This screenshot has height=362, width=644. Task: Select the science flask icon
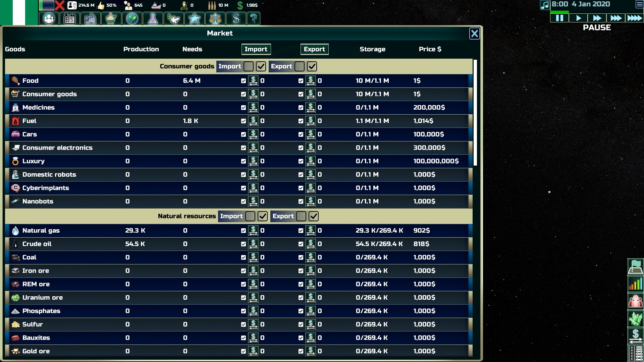click(x=153, y=19)
